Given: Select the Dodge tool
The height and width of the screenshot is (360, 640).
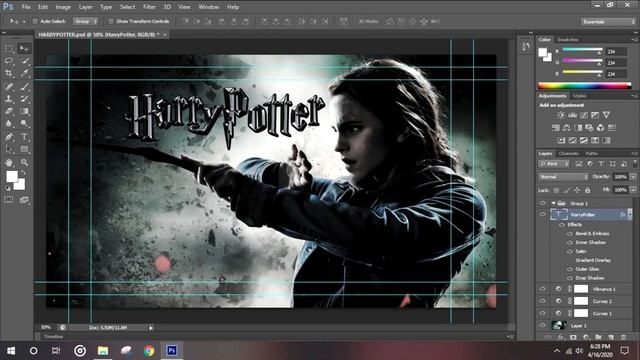Looking at the screenshot, I should (x=24, y=123).
